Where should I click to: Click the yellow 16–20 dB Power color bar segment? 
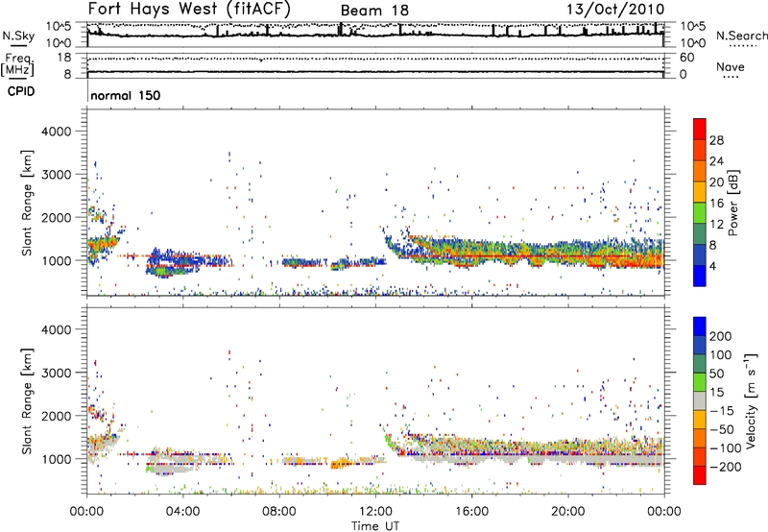tap(700, 191)
